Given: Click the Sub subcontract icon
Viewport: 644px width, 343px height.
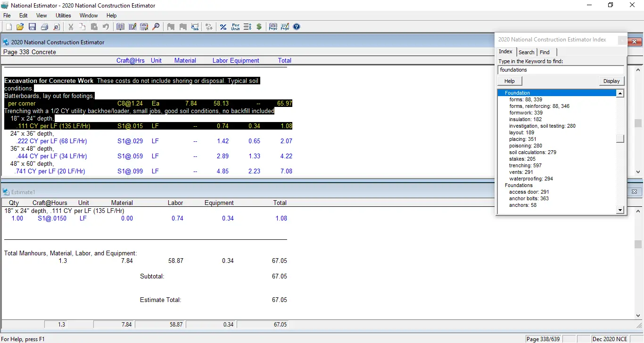Looking at the screenshot, I should [x=195, y=27].
